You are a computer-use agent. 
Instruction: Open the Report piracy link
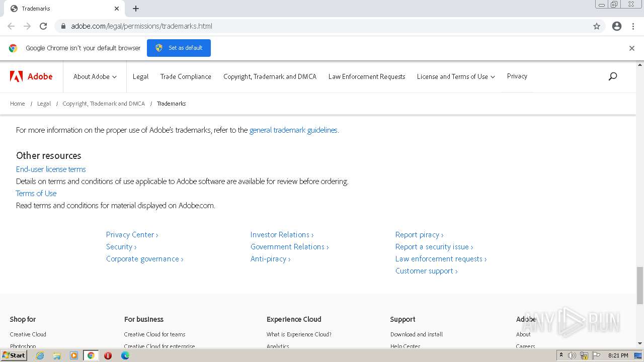tap(419, 235)
